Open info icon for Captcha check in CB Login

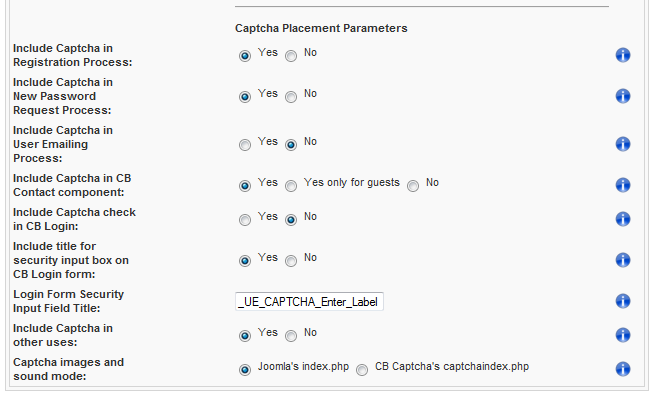622,219
